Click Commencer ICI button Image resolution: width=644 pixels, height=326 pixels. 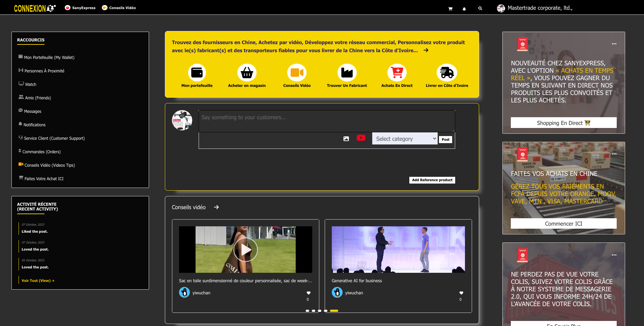563,224
